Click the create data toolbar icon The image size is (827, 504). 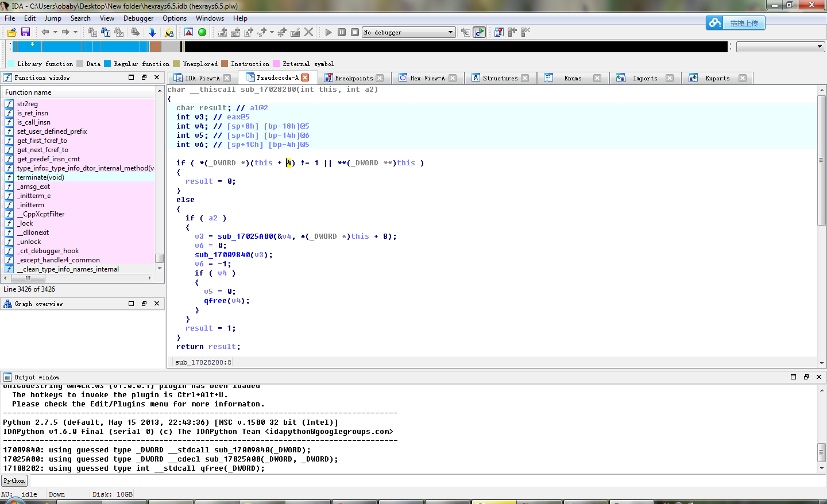click(x=235, y=32)
